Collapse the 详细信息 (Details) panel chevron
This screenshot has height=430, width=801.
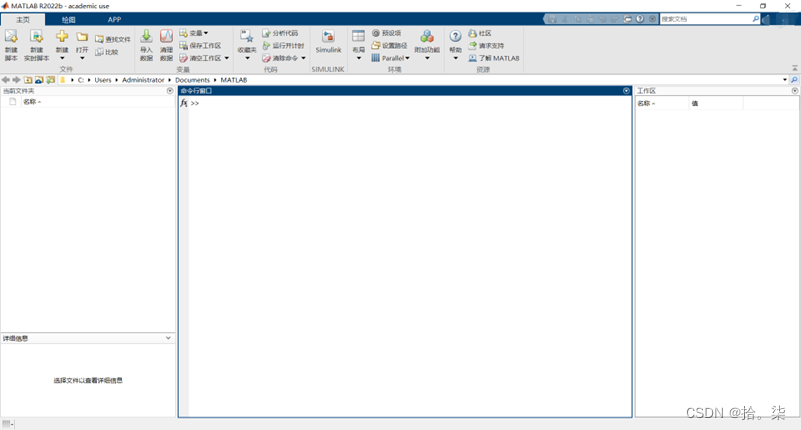click(x=168, y=338)
